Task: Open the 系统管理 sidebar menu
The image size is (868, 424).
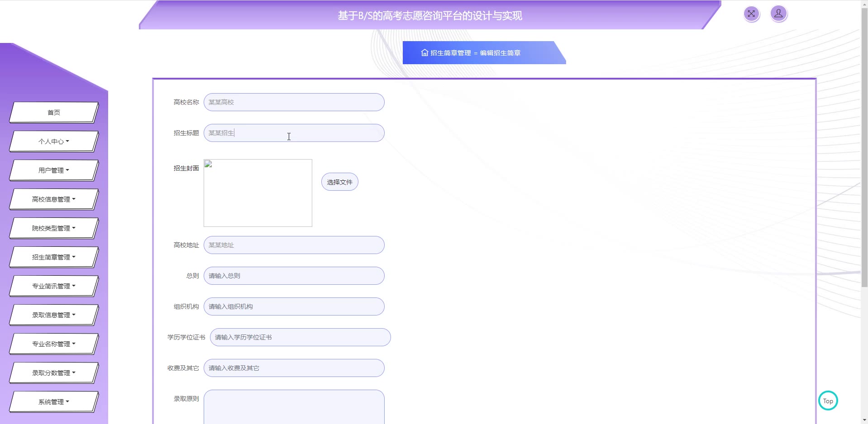Action: coord(54,402)
